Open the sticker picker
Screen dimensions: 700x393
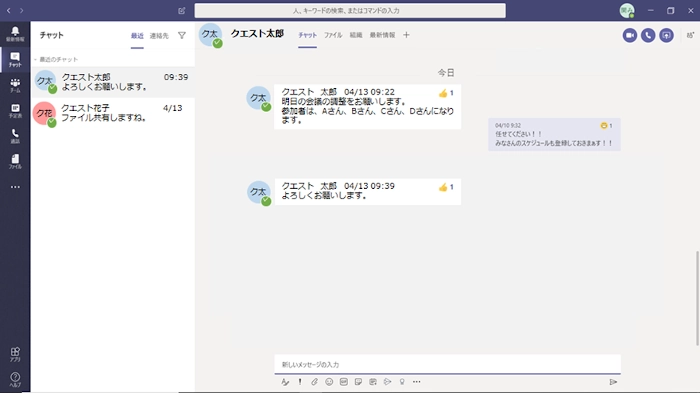pos(358,382)
